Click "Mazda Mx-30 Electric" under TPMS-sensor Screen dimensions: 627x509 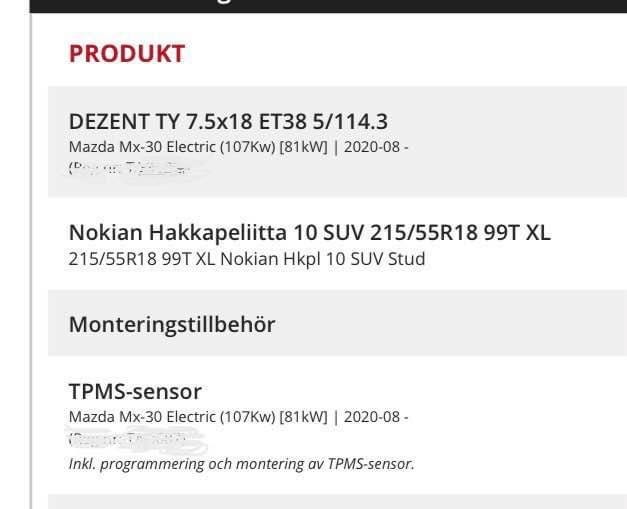click(x=127, y=416)
